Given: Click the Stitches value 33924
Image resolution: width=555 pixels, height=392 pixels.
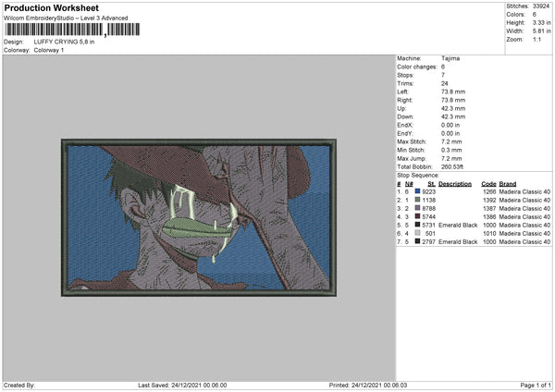Looking at the screenshot, I should coord(541,6).
